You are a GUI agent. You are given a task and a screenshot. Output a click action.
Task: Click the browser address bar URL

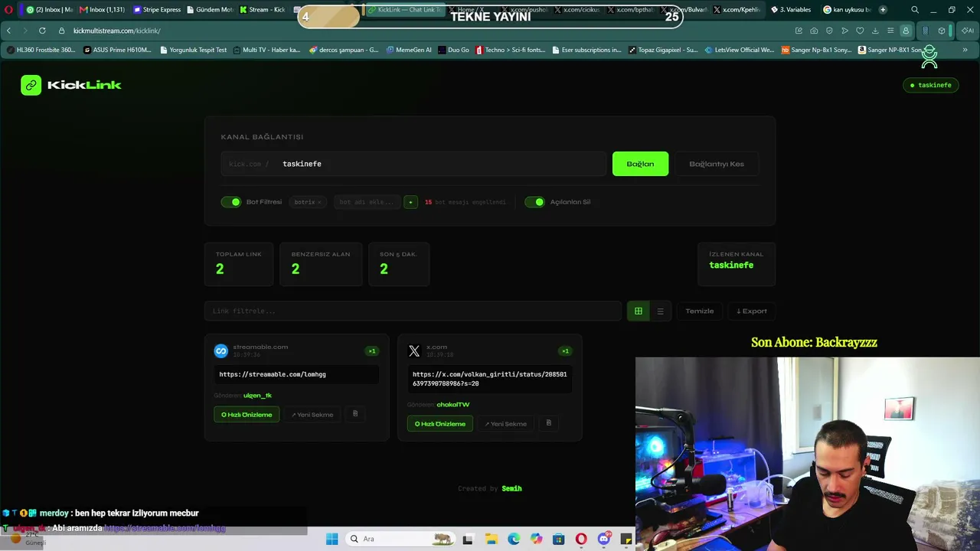coord(117,31)
